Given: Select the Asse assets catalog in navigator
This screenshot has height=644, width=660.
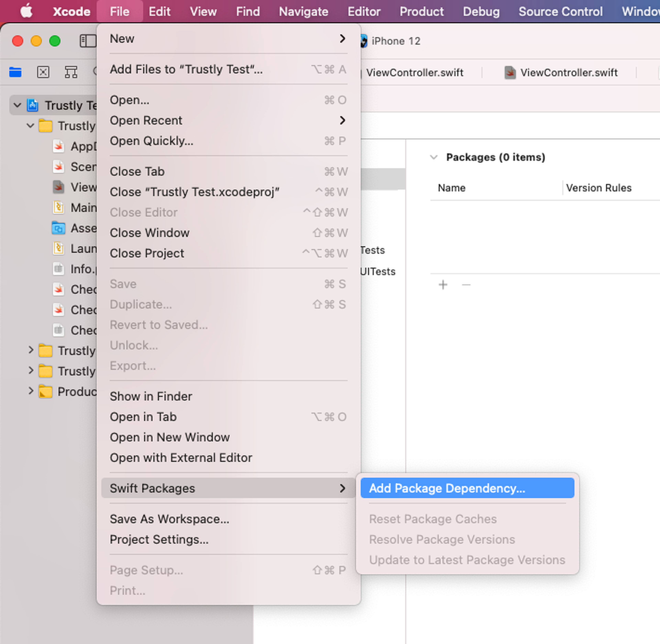Looking at the screenshot, I should pos(74,228).
